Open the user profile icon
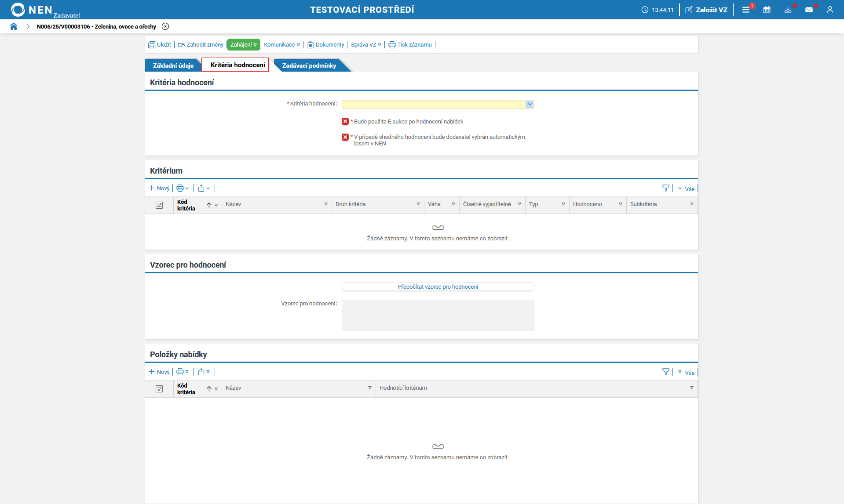Screen dimensions: 844x504 tap(830, 10)
